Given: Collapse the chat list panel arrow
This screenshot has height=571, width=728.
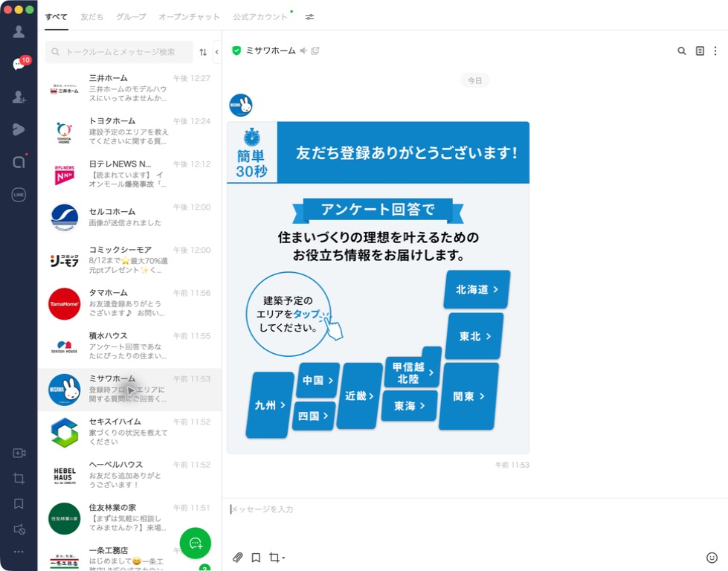Looking at the screenshot, I should tap(217, 52).
